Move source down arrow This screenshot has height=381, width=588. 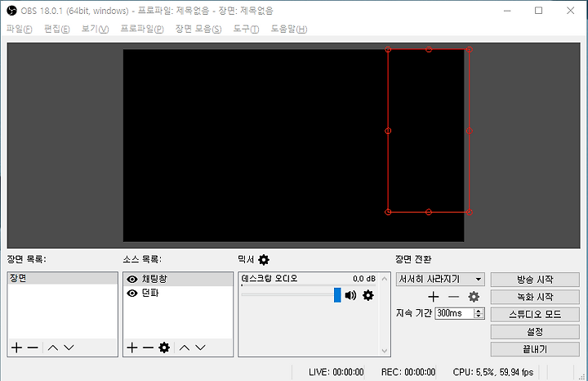pos(200,347)
